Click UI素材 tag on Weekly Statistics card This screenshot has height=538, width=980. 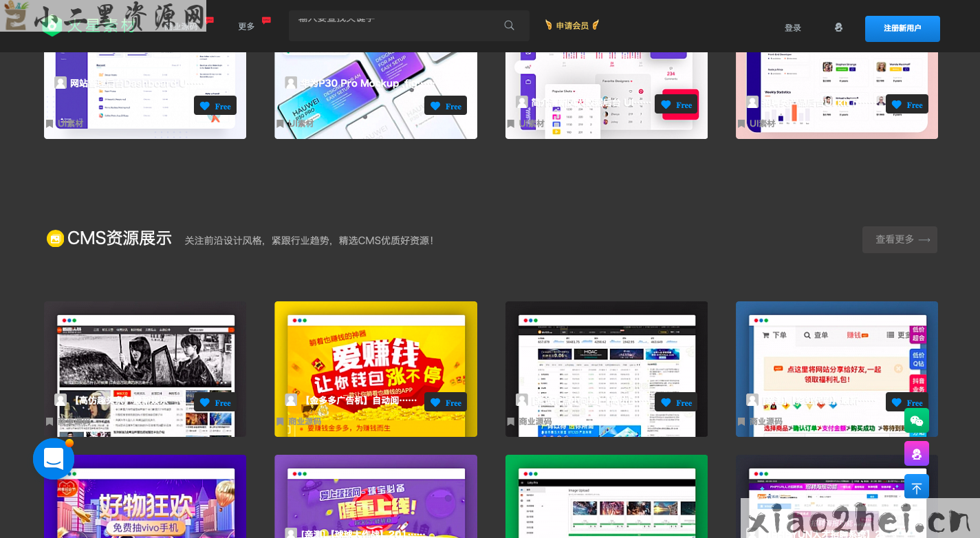(x=762, y=123)
